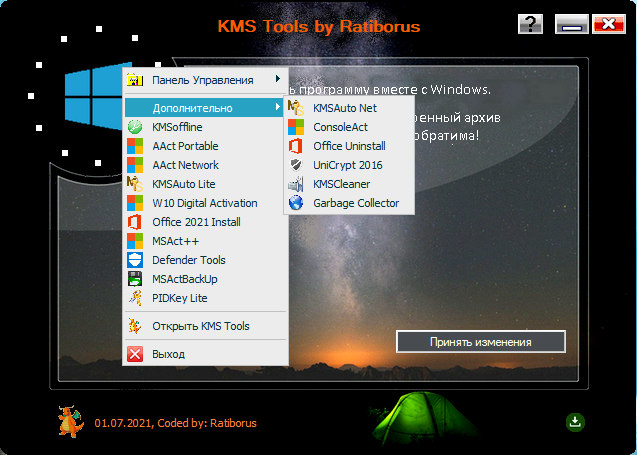Click the KMSoffline green icon

[135, 127]
